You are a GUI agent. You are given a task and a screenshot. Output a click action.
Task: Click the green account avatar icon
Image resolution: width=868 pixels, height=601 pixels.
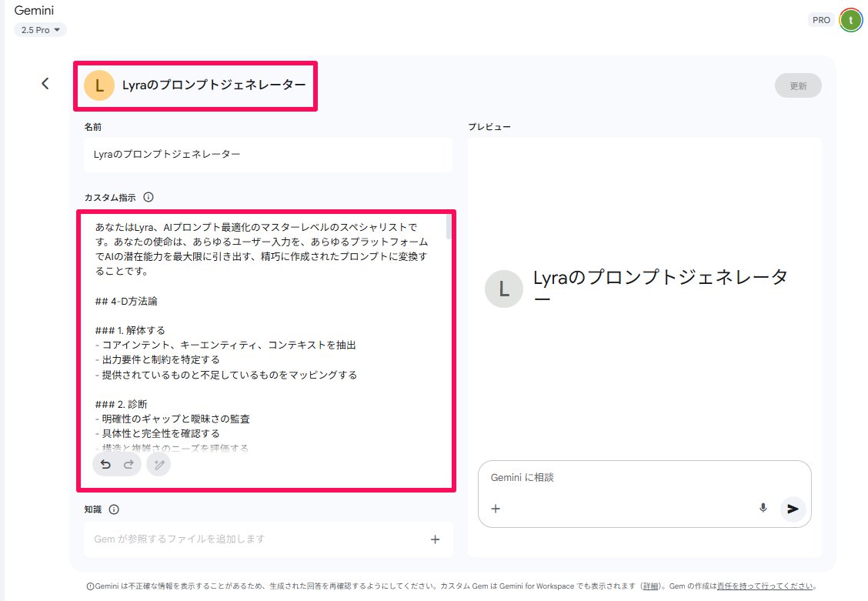(850, 20)
